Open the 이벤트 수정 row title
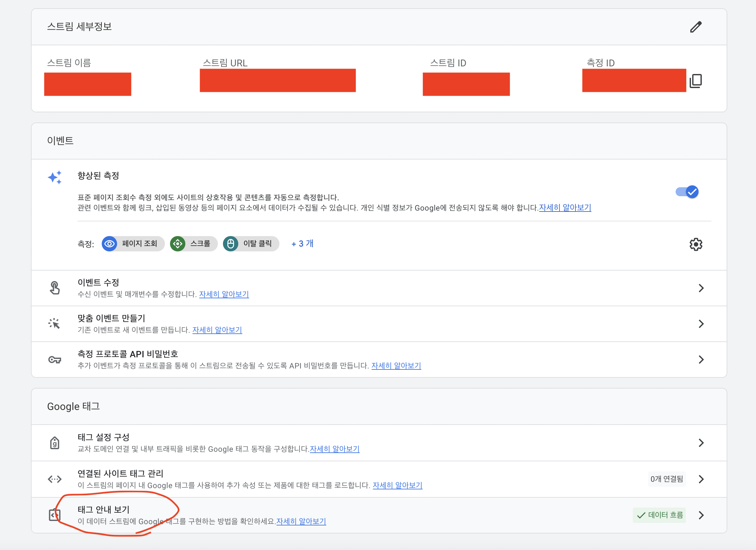 click(x=98, y=282)
